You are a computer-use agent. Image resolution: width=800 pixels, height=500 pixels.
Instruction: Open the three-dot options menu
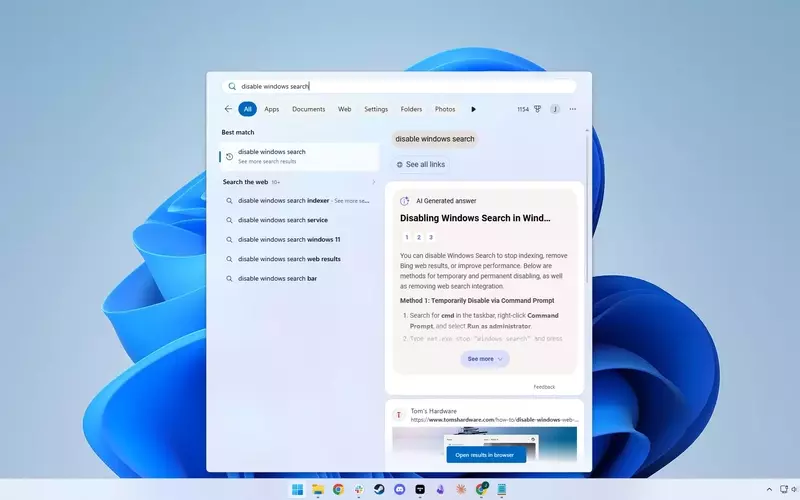[572, 109]
